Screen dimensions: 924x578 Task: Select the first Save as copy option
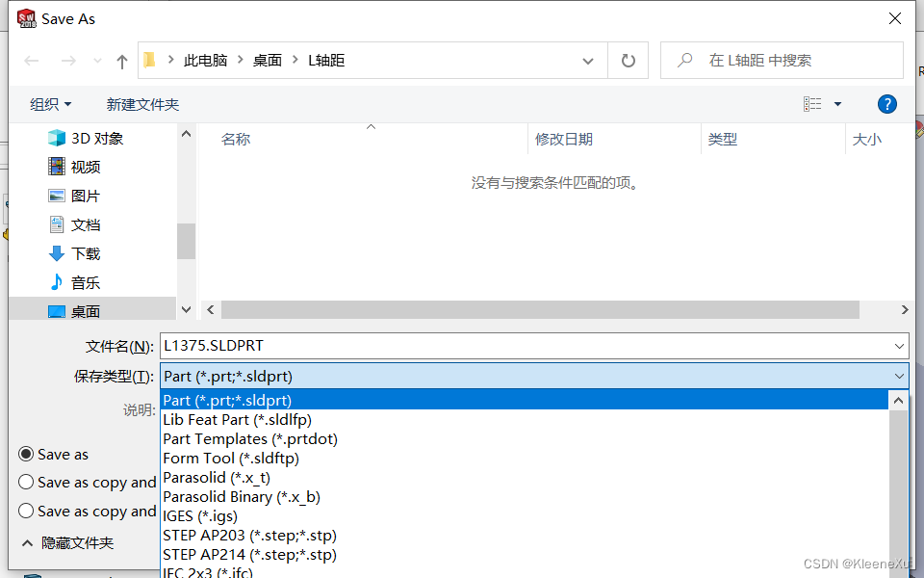27,482
